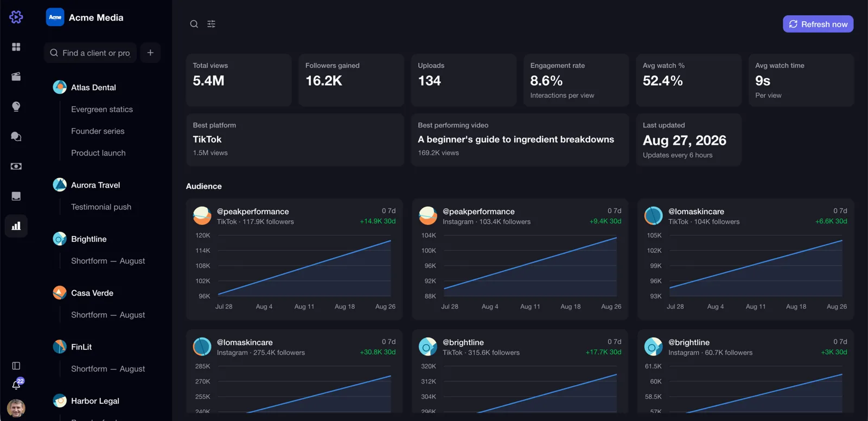Open the user profile avatar
This screenshot has height=421, width=868.
(x=16, y=408)
